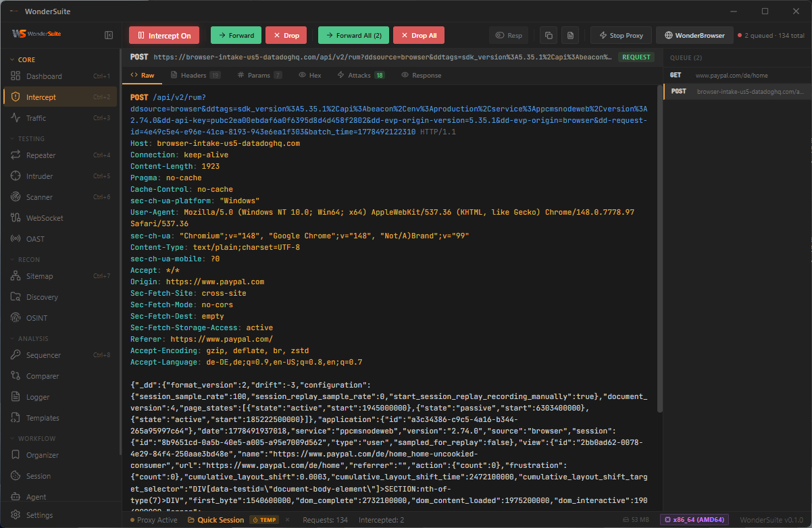
Task: Click the red Drop button
Action: click(x=286, y=35)
